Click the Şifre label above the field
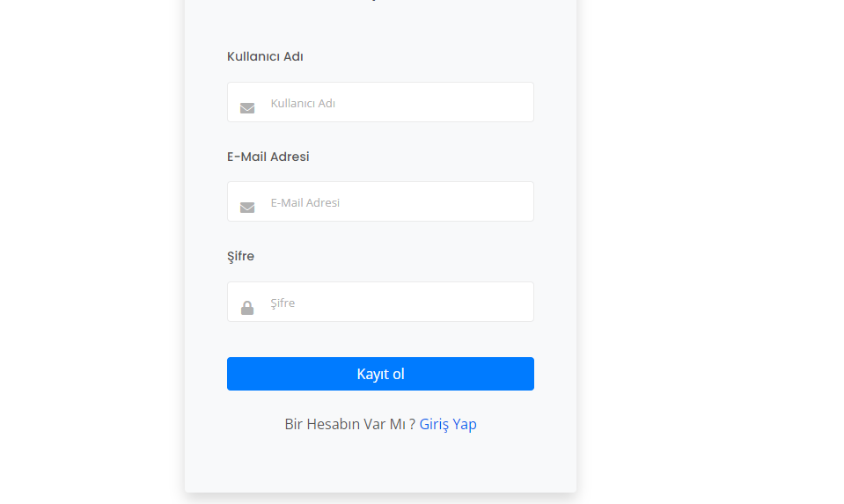Image resolution: width=844 pixels, height=504 pixels. [x=240, y=257]
